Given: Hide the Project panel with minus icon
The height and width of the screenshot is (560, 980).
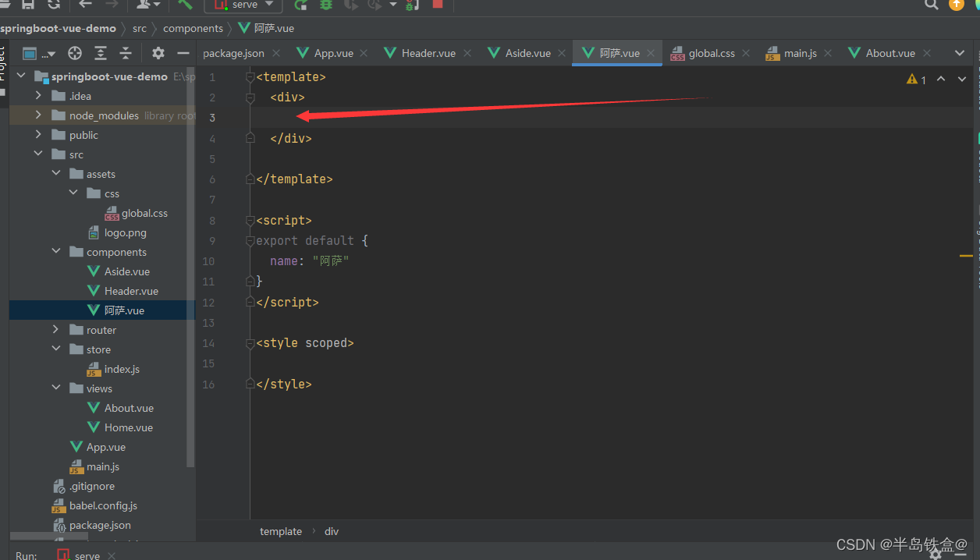Looking at the screenshot, I should 183,53.
